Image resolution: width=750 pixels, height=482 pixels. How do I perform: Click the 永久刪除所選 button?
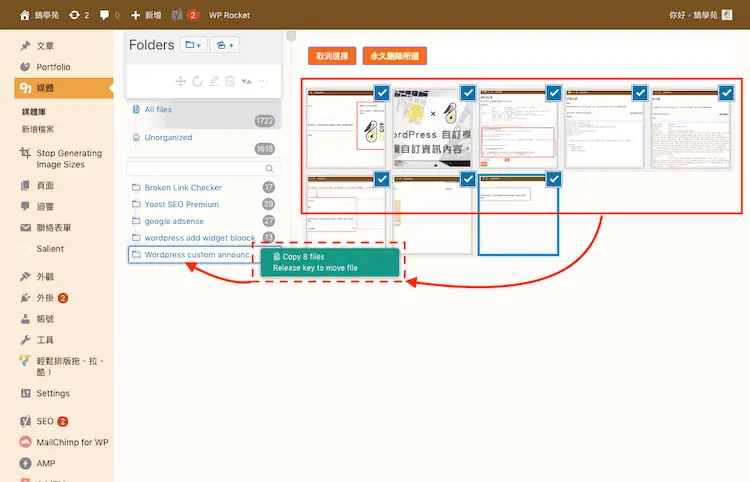(395, 56)
